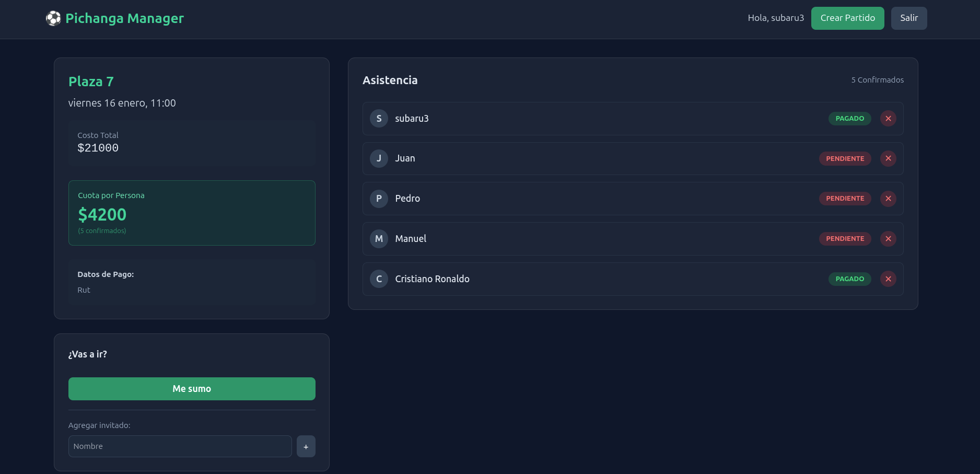This screenshot has height=474, width=980.
Task: Remove Juan with the red X icon
Action: tap(888, 158)
